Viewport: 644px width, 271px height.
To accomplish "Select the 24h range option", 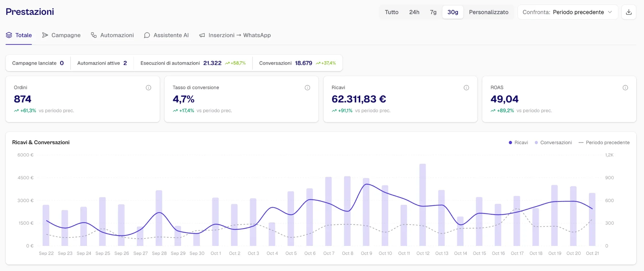I will click(414, 12).
